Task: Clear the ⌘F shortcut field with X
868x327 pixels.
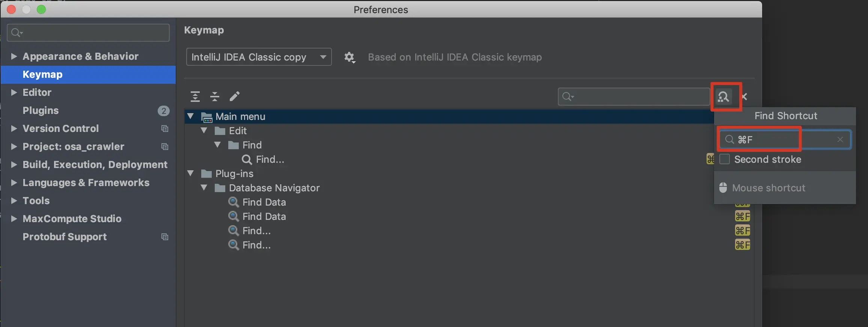Action: (x=840, y=139)
